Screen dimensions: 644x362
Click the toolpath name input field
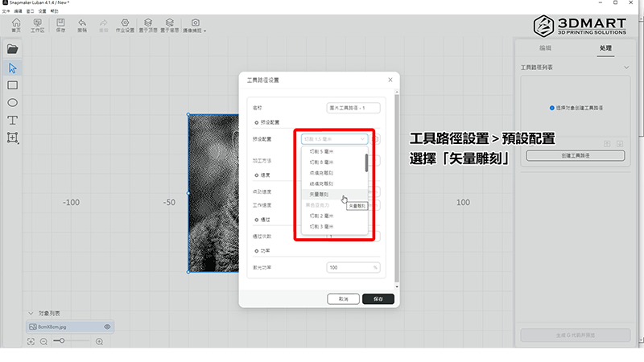point(353,107)
